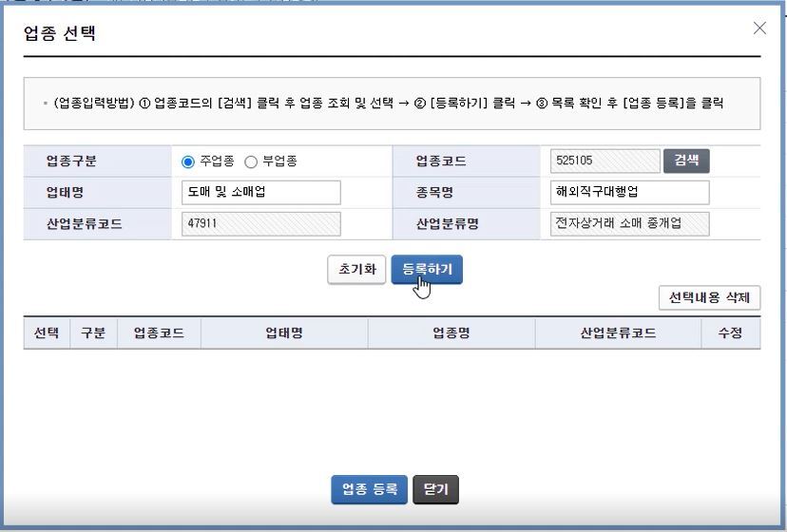This screenshot has width=787, height=532.
Task: Click the 산업분류명 form label
Action: click(x=448, y=224)
